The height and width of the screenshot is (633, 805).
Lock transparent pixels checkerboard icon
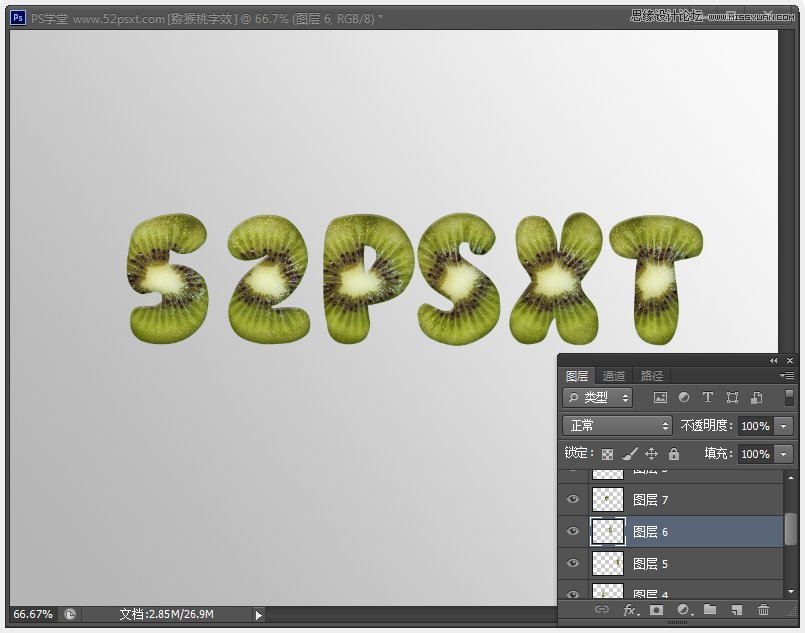pos(607,454)
